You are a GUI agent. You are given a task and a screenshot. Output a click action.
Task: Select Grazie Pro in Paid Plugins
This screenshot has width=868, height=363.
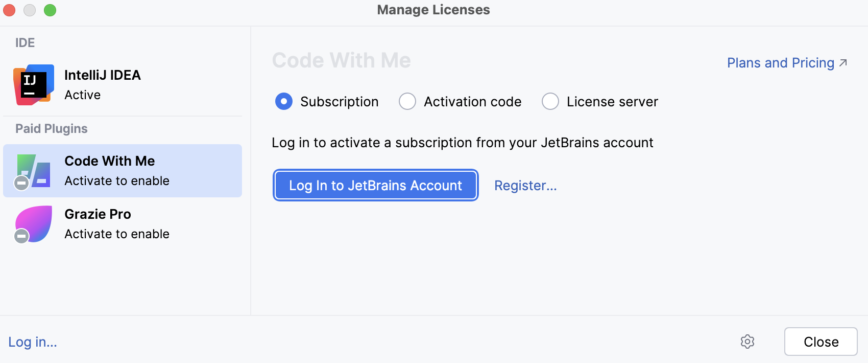[123, 224]
